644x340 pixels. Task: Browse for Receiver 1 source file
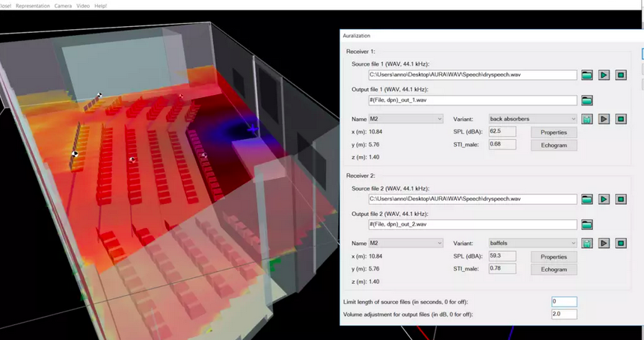tap(587, 75)
